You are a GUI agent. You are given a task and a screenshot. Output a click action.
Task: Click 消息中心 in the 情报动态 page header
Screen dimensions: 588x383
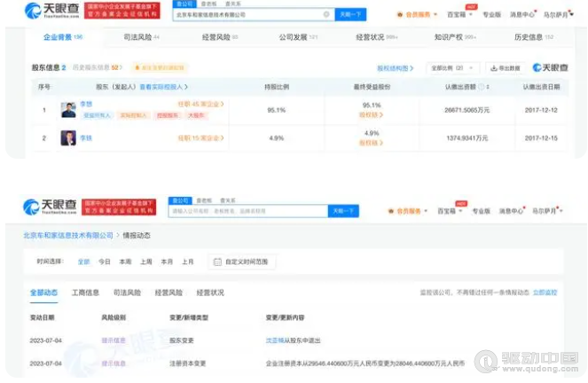tap(513, 211)
